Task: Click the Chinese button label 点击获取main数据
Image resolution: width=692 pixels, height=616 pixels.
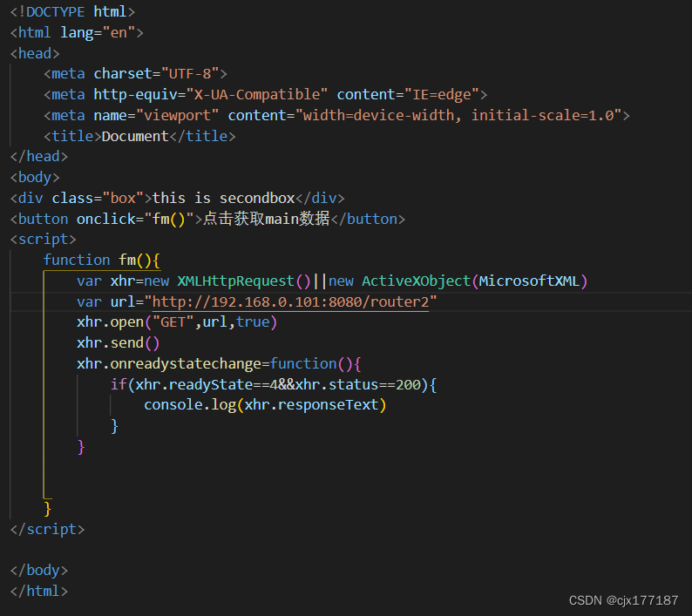Action: [266, 219]
